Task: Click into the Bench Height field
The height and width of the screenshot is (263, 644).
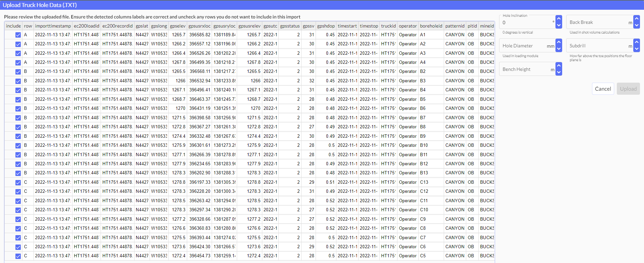Action: [x=525, y=69]
